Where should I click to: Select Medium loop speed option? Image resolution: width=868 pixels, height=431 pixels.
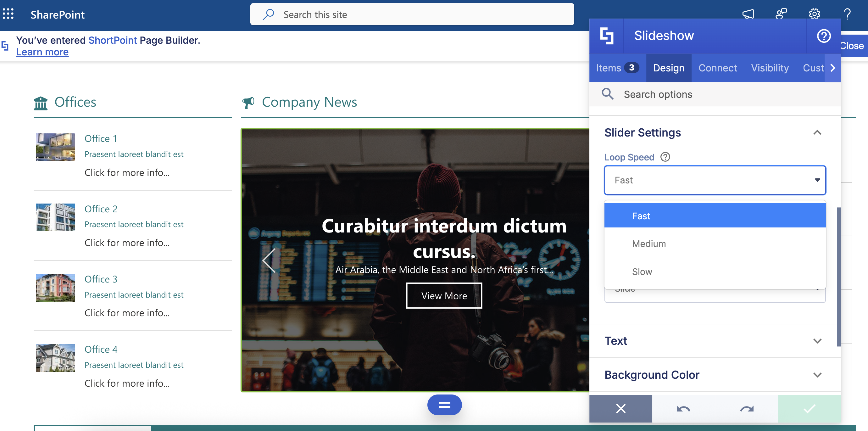pyautogui.click(x=648, y=243)
